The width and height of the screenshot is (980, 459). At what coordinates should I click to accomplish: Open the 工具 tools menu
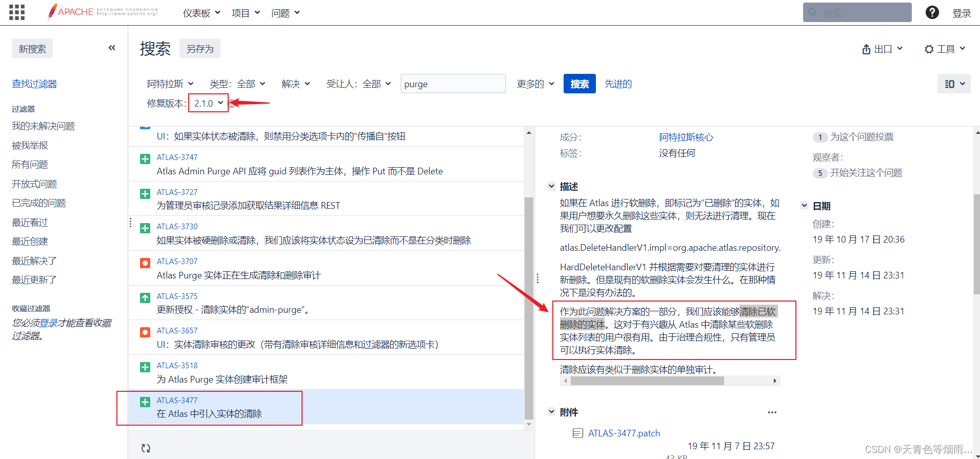click(x=945, y=49)
